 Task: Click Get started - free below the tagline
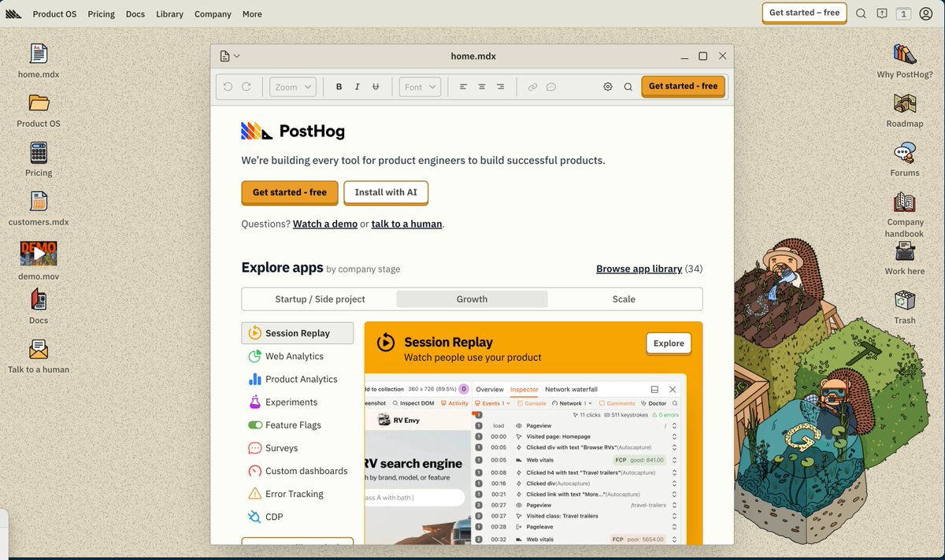point(289,192)
